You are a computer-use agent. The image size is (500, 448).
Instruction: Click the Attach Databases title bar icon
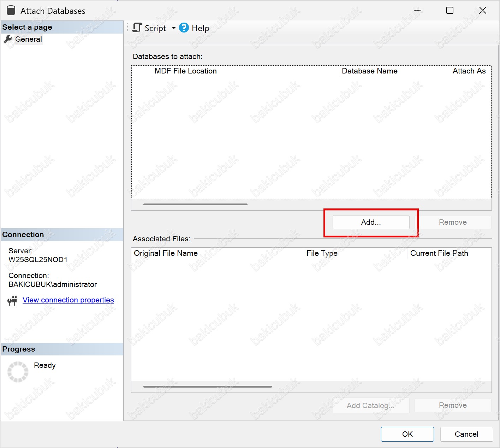(x=11, y=11)
